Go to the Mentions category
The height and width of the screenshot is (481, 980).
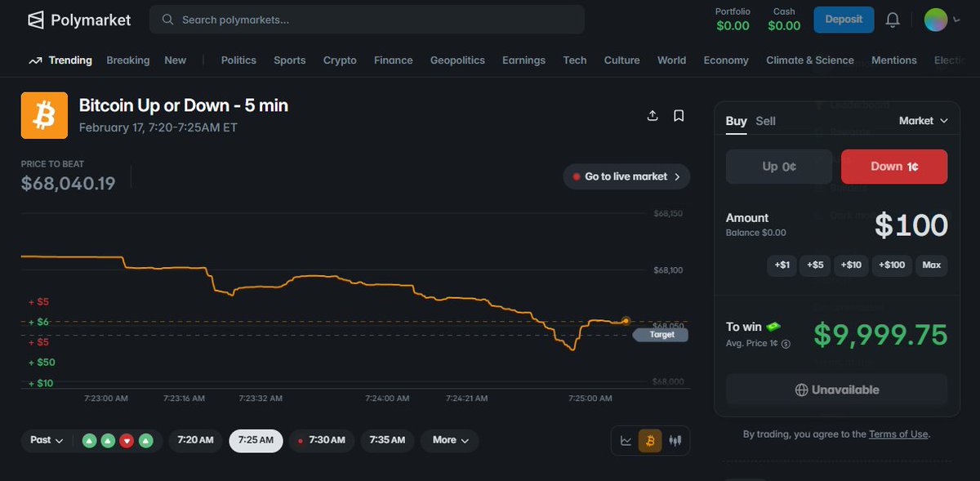(x=894, y=60)
